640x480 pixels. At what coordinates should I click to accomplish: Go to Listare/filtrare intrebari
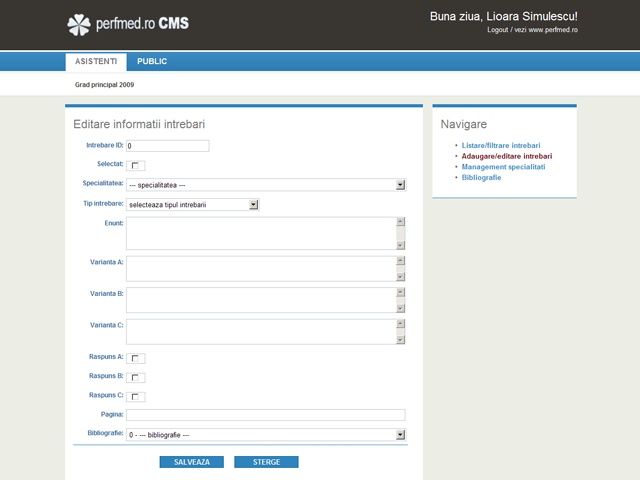[x=500, y=146]
